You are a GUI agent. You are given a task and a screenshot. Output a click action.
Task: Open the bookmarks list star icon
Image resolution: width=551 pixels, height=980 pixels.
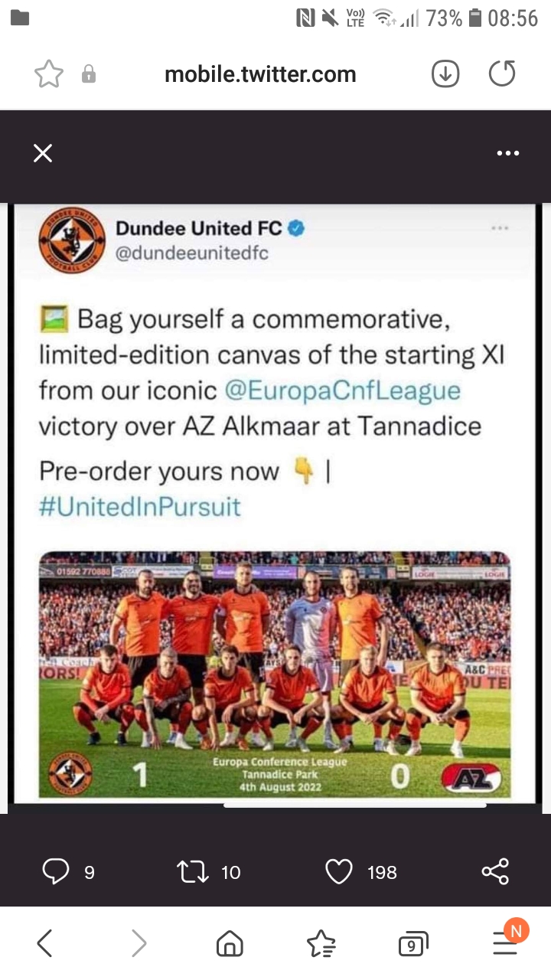[x=321, y=943]
